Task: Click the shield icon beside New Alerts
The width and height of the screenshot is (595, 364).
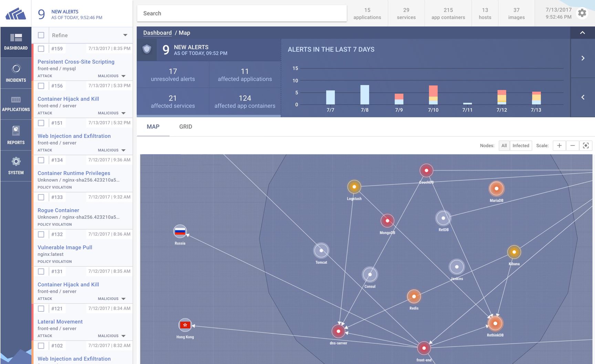Action: 147,49
